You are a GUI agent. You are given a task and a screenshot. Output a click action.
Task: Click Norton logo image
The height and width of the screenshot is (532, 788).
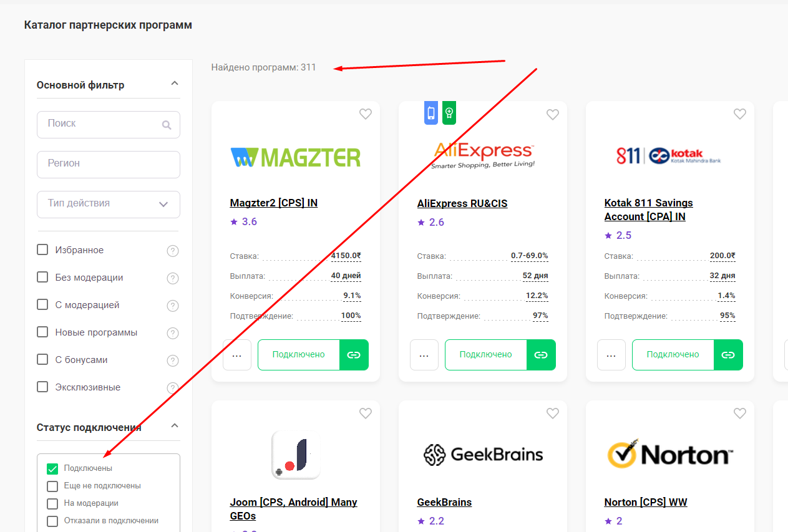pos(670,453)
